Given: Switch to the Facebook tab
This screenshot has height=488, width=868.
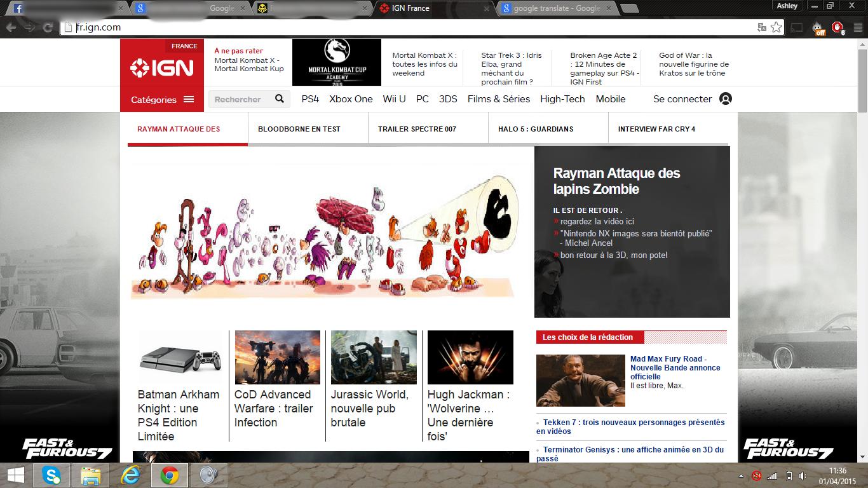Looking at the screenshot, I should coord(67,8).
